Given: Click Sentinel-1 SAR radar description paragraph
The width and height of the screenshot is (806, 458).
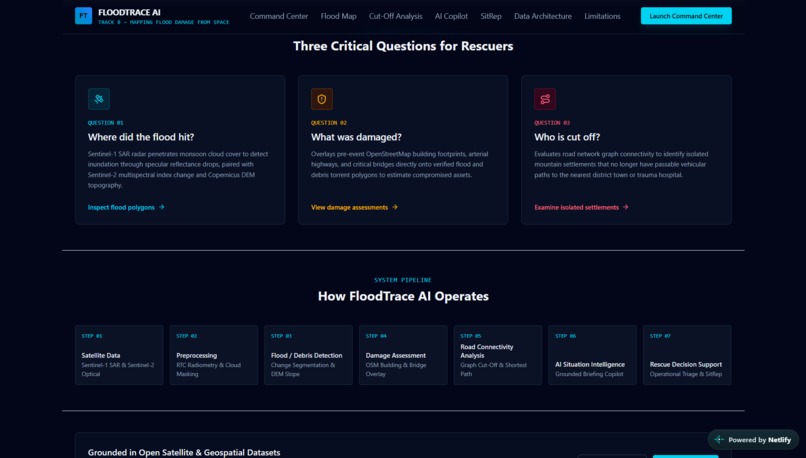Looking at the screenshot, I should (x=178, y=170).
